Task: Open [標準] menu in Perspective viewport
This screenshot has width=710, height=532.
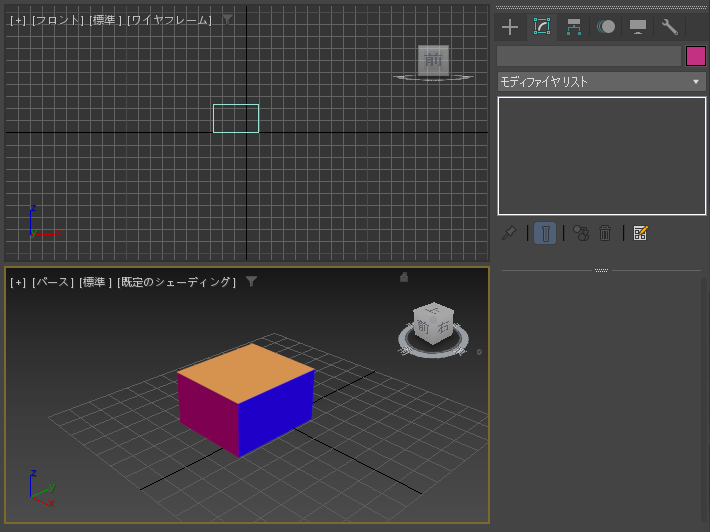Action: (95, 282)
